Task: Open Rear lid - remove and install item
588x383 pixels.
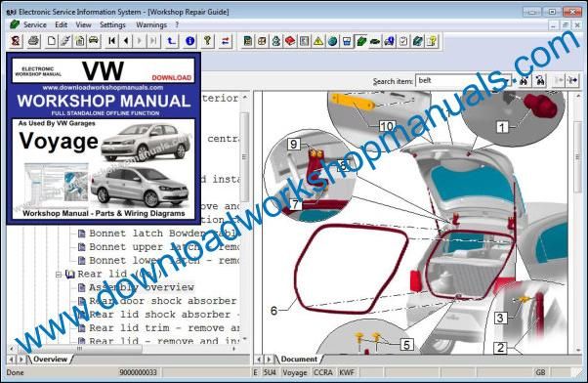Action: [x=158, y=341]
